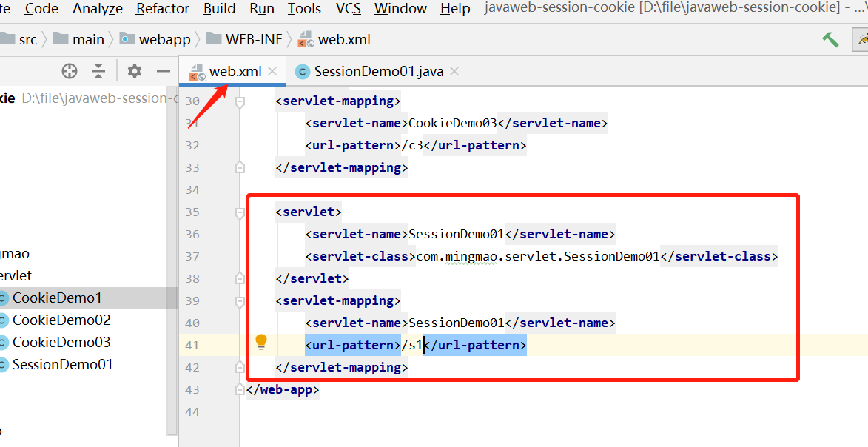Click the project panel vertical scrollbar
868x447 pixels.
pyautogui.click(x=172, y=261)
